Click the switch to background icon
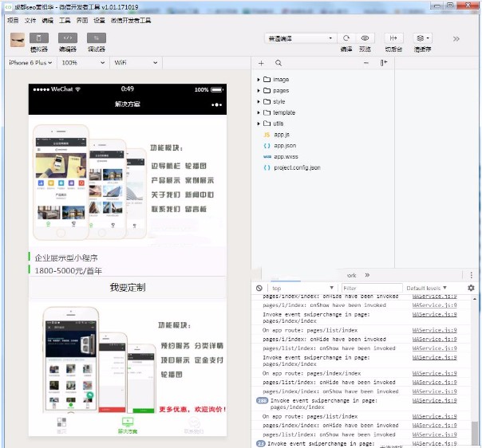The image size is (482, 448). (393, 38)
